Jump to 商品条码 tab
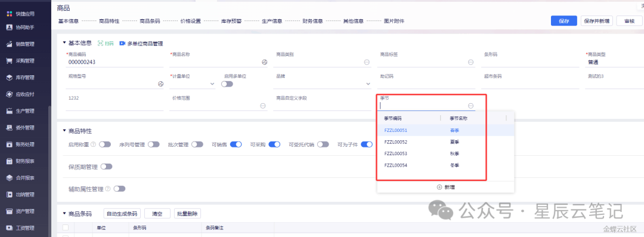Image resolution: width=644 pixels, height=237 pixels. (150, 21)
